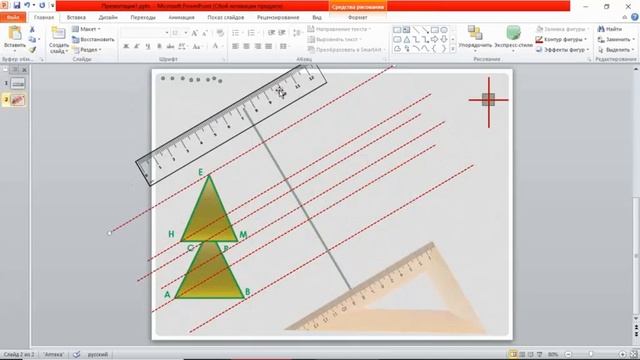Screen dimensions: 640x360
Task: Click the spell check icon in status bar
Action: point(76,354)
